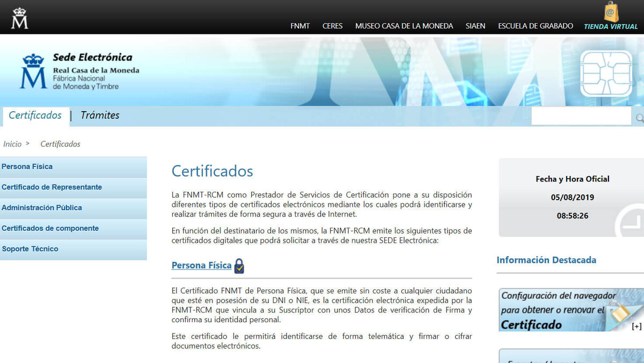Switch to the Trámites tab
This screenshot has width=644, height=363.
click(x=100, y=115)
